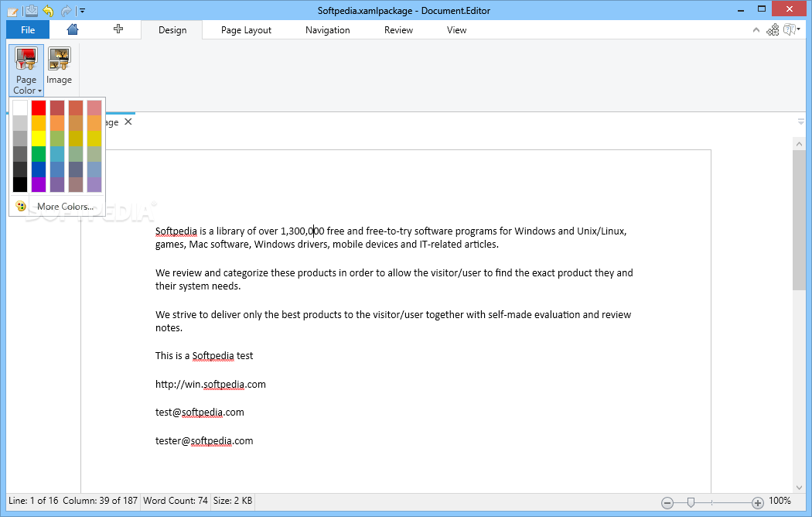Open the Navigation ribbon tab

point(327,30)
